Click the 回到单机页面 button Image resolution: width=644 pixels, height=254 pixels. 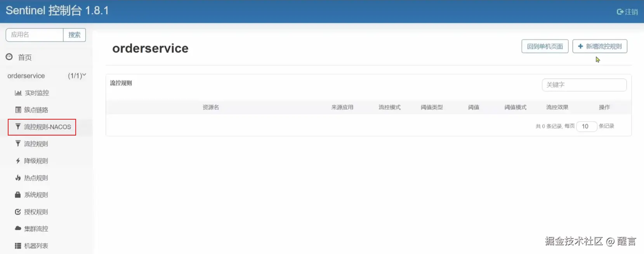click(545, 46)
